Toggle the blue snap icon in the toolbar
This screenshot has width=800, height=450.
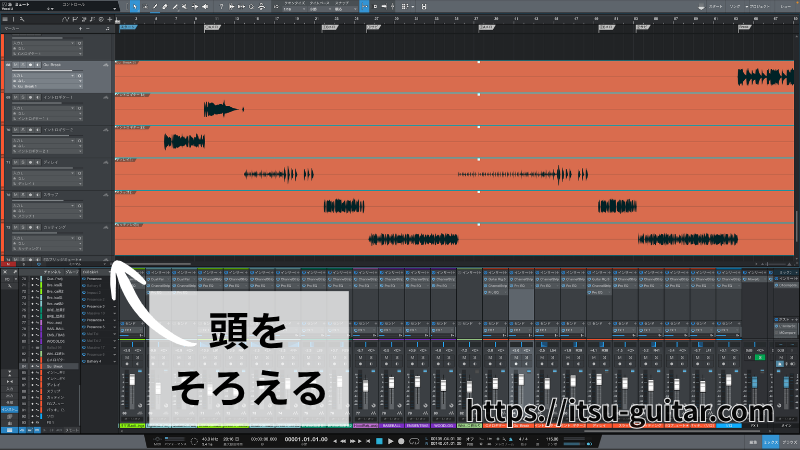coord(364,7)
